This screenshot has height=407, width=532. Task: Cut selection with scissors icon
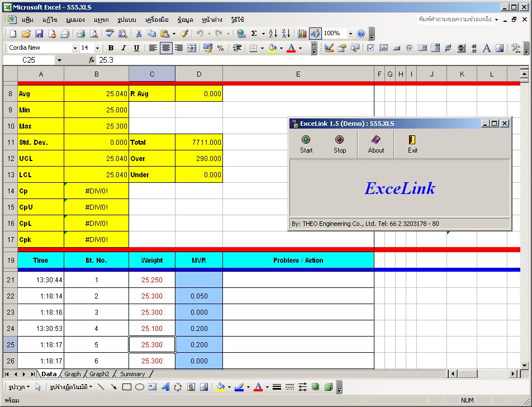(139, 34)
